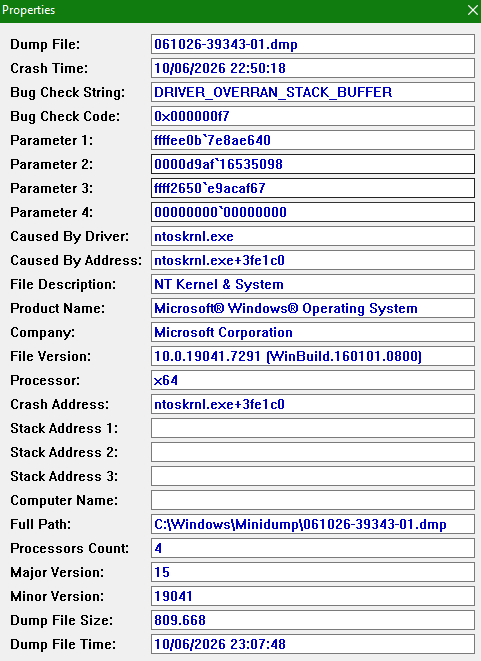The width and height of the screenshot is (481, 661).
Task: Close the Properties window
Action: (473, 10)
